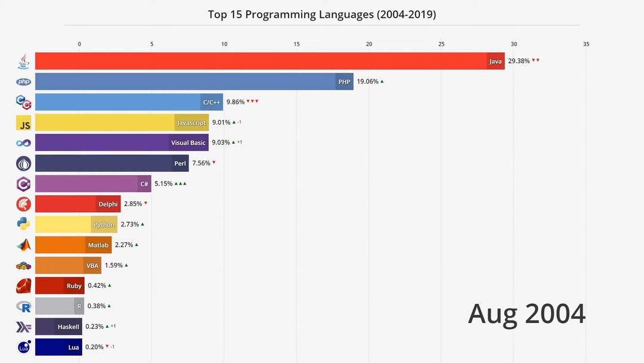Click the 9.86% C/C++ value

point(236,102)
